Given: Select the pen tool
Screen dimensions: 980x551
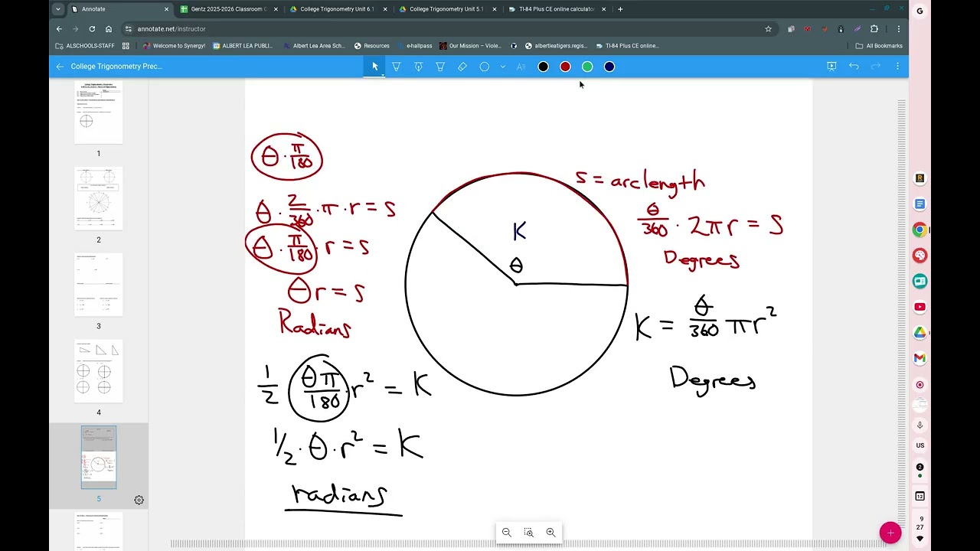Looking at the screenshot, I should tap(397, 67).
